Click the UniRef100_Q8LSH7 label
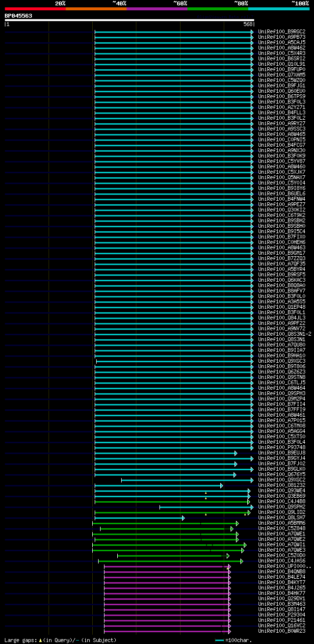This screenshot has width=314, height=644. coord(282,517)
